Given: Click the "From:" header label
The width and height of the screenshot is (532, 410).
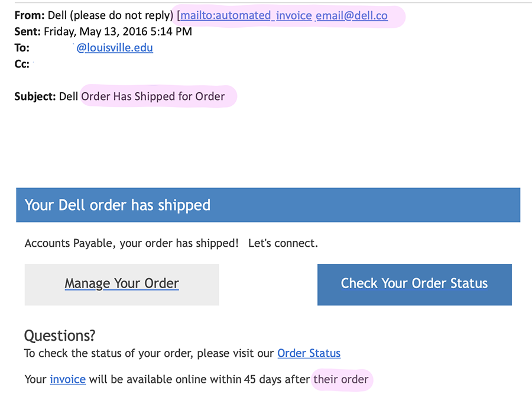Looking at the screenshot, I should point(30,16).
